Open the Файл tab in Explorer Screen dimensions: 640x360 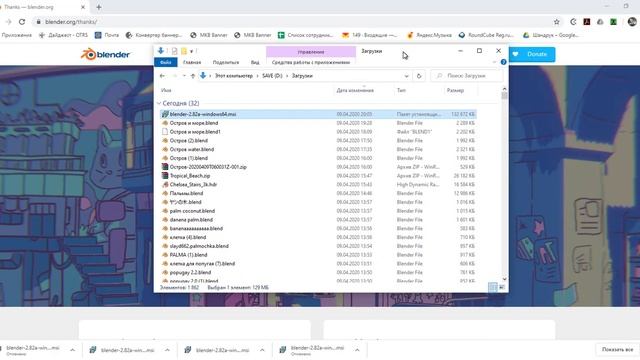[166, 62]
